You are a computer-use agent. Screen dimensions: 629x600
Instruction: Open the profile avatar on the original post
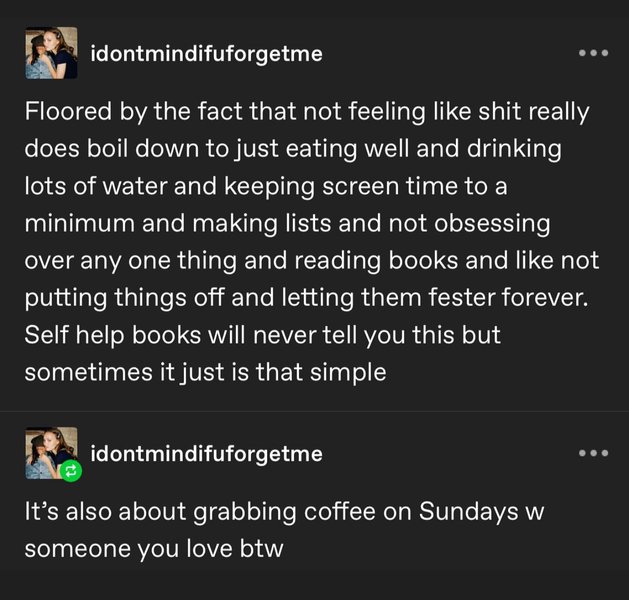point(51,53)
